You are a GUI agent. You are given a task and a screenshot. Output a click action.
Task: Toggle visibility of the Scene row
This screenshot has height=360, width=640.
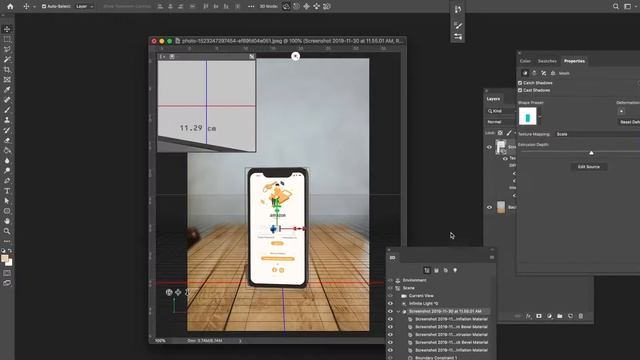pos(391,288)
